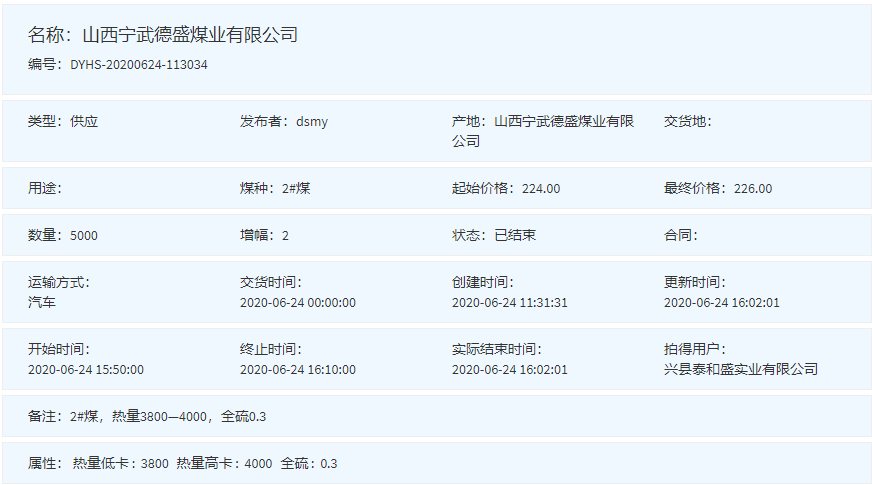
Task: Click the 数量 value 5000
Action: (84, 236)
